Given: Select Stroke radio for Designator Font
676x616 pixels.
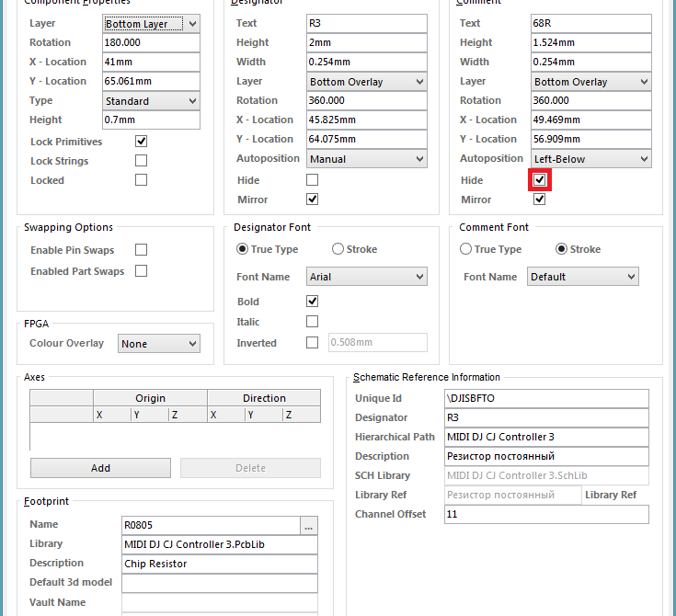Looking at the screenshot, I should (338, 249).
